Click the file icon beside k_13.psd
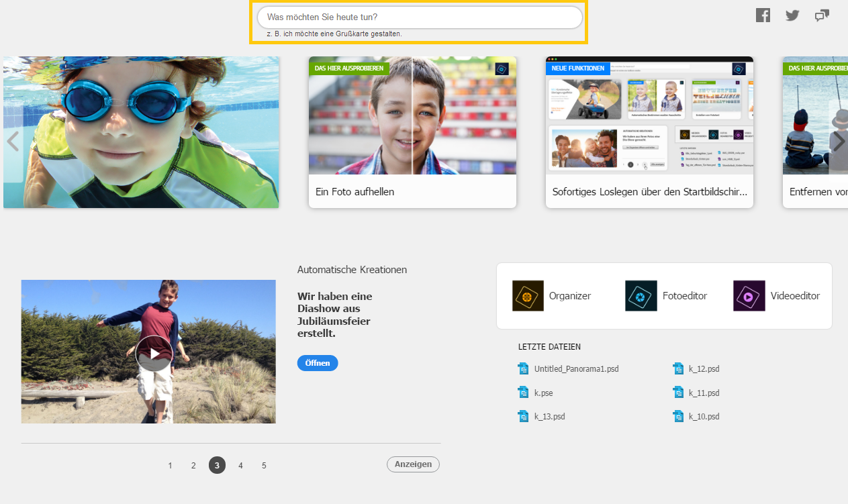Image resolution: width=848 pixels, height=504 pixels. 524,416
